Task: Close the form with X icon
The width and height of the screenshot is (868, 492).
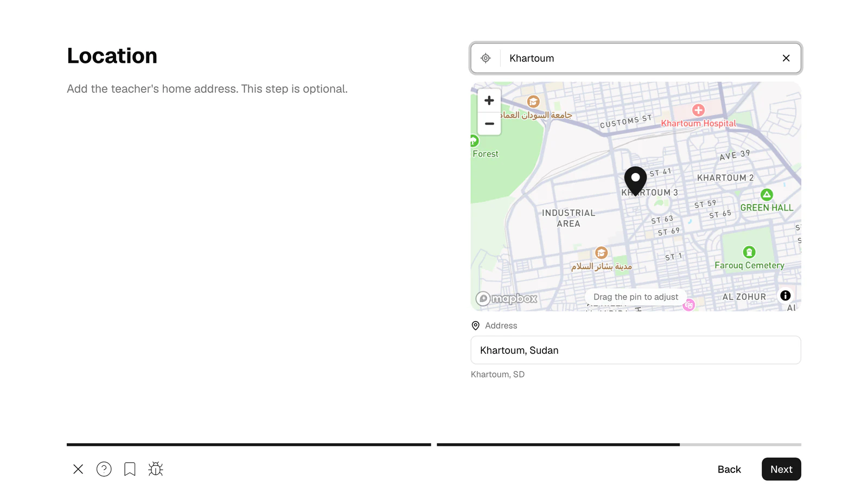Action: click(x=78, y=469)
